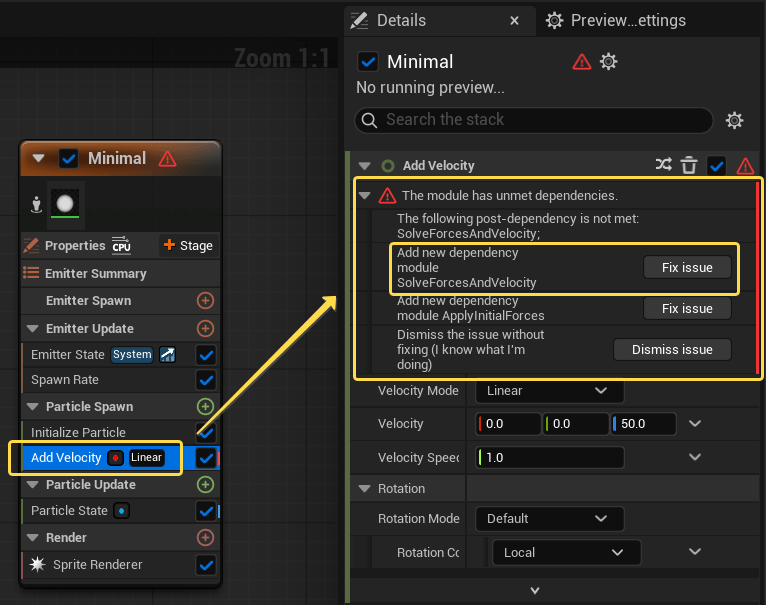Toggle Add Velocity checkbox in emitter stack

(x=206, y=458)
